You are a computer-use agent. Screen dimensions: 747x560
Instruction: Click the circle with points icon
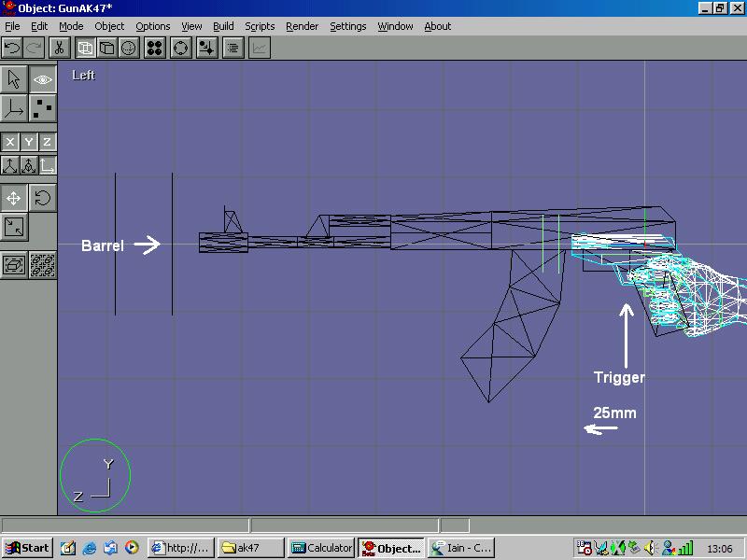[x=181, y=48]
